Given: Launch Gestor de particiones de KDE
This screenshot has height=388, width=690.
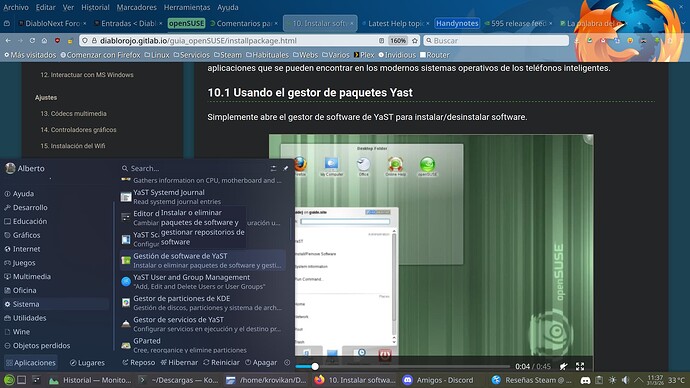Looking at the screenshot, I should point(202,303).
